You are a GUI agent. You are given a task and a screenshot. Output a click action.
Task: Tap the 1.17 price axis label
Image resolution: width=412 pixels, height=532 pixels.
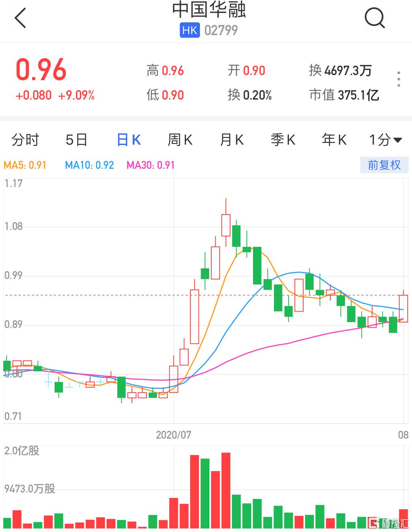pyautogui.click(x=14, y=183)
